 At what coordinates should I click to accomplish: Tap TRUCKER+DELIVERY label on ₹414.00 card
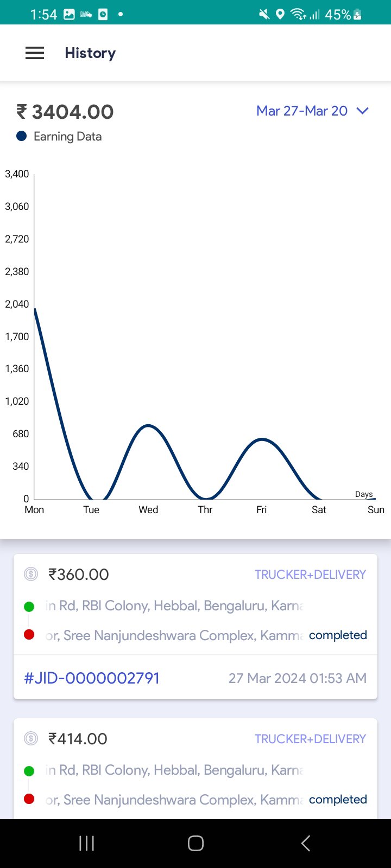pyautogui.click(x=311, y=739)
